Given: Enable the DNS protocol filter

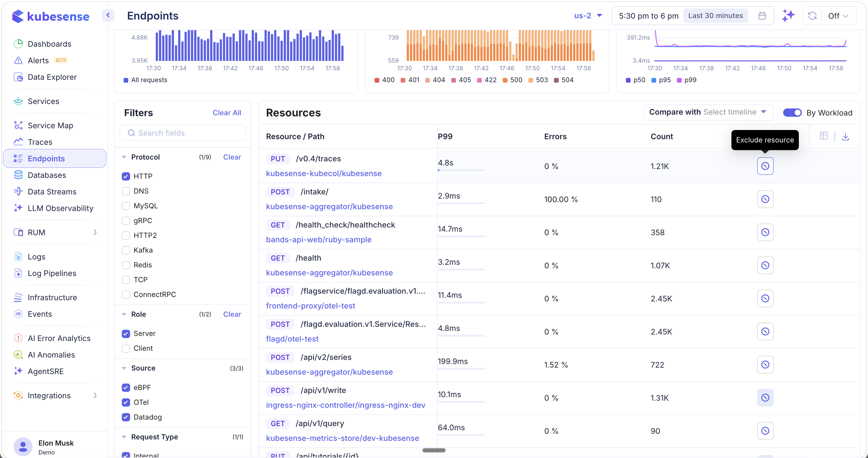Looking at the screenshot, I should tap(126, 191).
